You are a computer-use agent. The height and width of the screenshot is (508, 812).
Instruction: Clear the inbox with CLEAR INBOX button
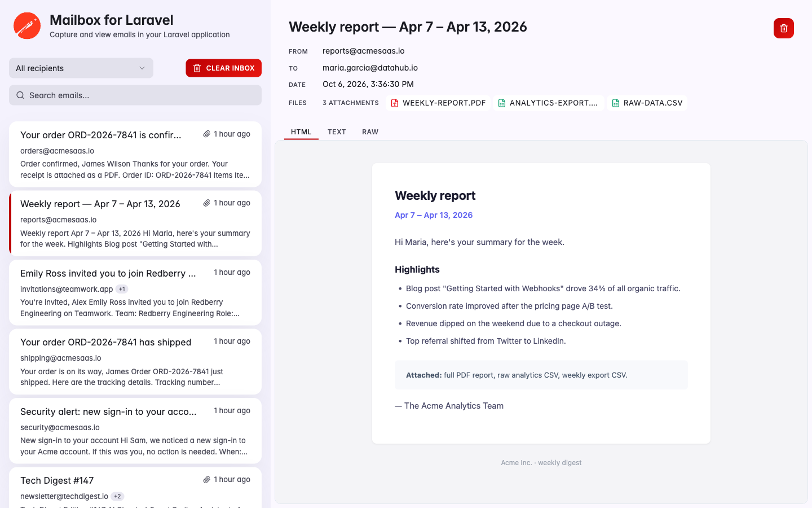click(x=224, y=68)
